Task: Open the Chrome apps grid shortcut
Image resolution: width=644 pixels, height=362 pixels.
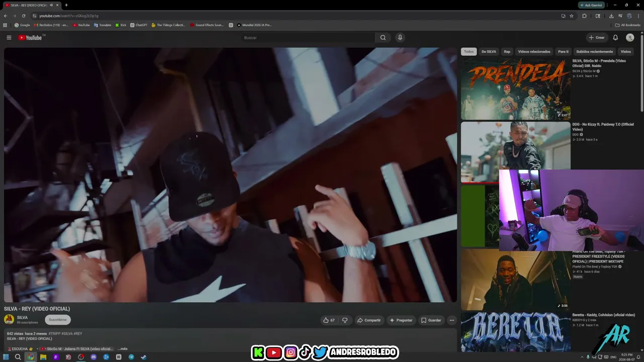Action: click(x=5, y=25)
